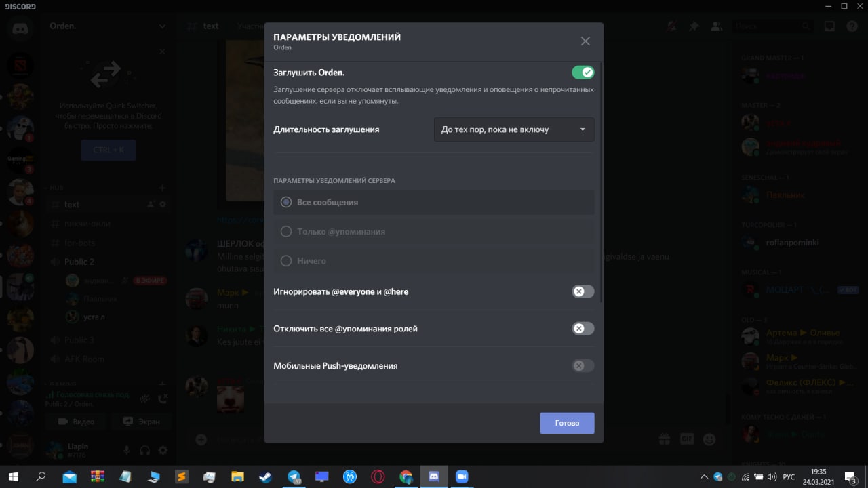The image size is (868, 488).
Task: Toggle the 'Заглушить Orden.' mute switch
Action: point(583,72)
